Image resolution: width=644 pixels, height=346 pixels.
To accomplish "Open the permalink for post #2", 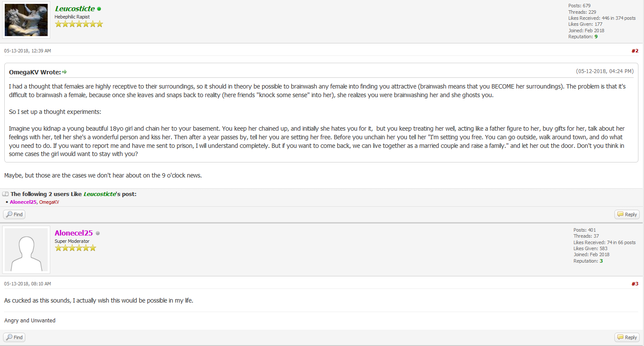I will coord(635,51).
